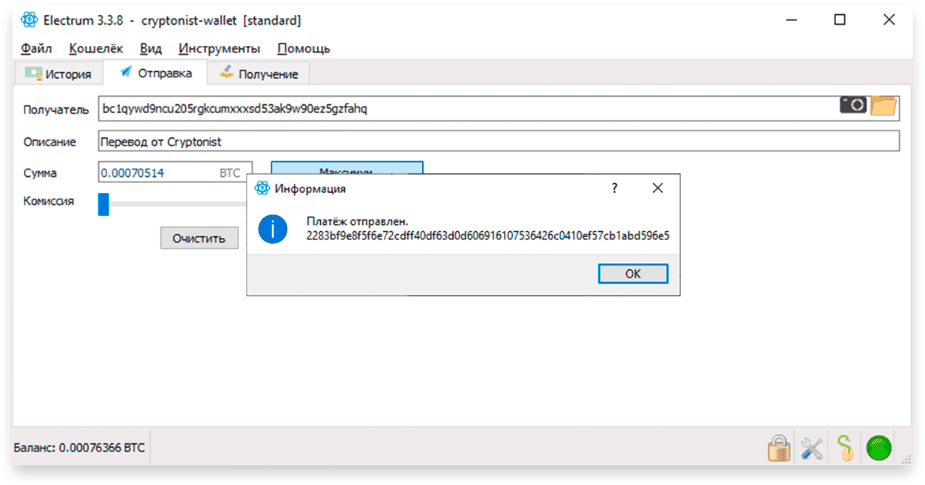This screenshot has height=485, width=925.
Task: Click the Очистить button
Action: (x=199, y=238)
